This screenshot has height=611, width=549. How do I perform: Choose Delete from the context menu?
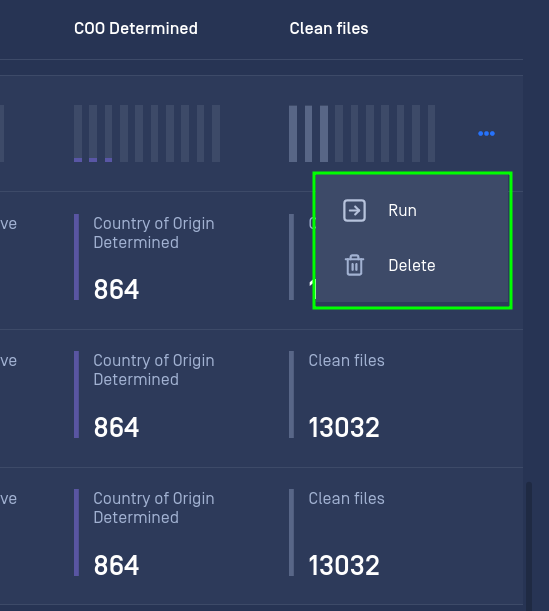412,265
